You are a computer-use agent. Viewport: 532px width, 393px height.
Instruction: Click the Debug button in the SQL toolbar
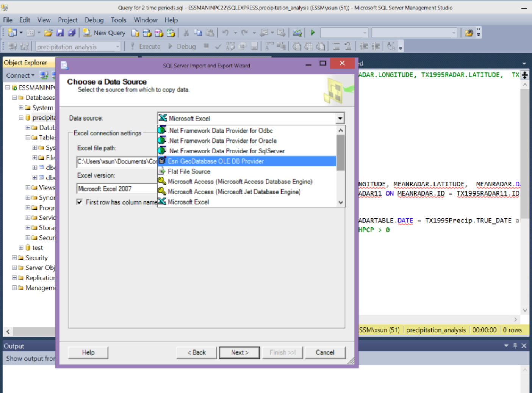click(182, 46)
